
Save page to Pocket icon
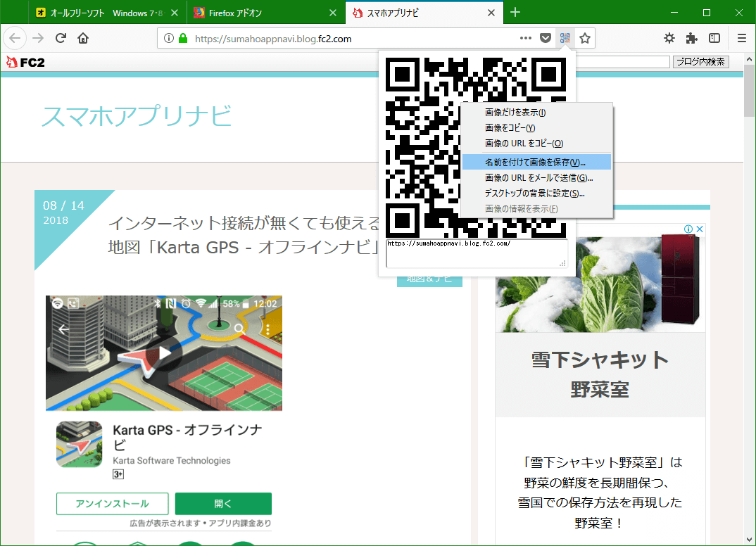tap(546, 38)
